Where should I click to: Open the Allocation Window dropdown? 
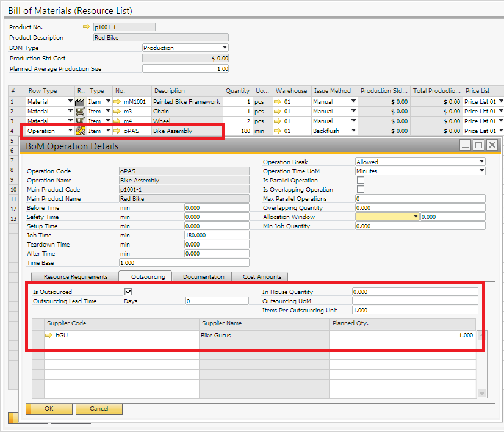click(416, 217)
